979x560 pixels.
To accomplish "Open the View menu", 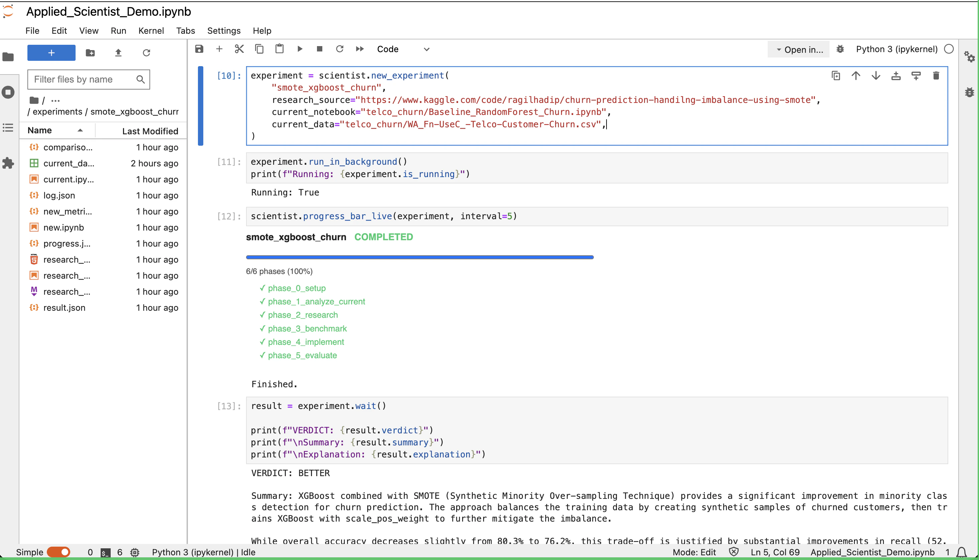I will coord(89,31).
